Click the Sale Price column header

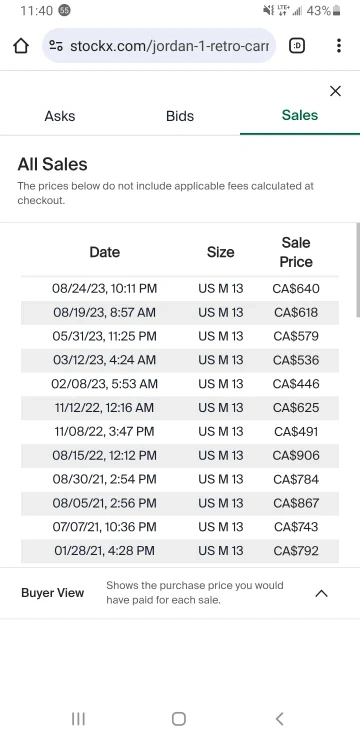(x=296, y=252)
